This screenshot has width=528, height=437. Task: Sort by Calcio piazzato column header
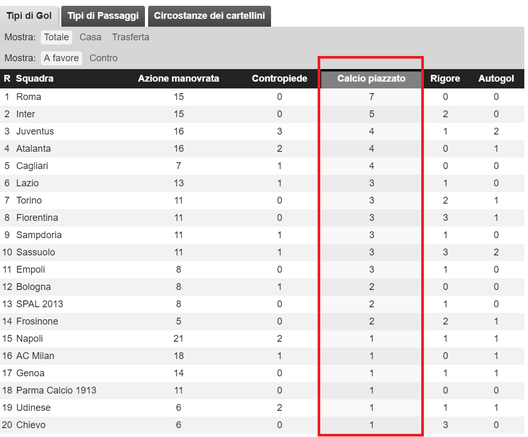point(371,78)
